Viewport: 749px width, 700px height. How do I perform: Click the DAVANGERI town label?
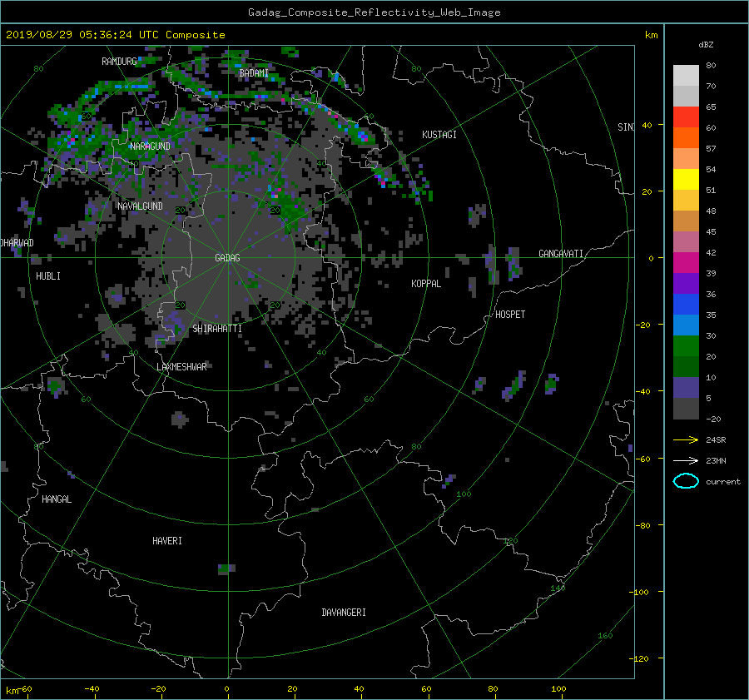[344, 613]
